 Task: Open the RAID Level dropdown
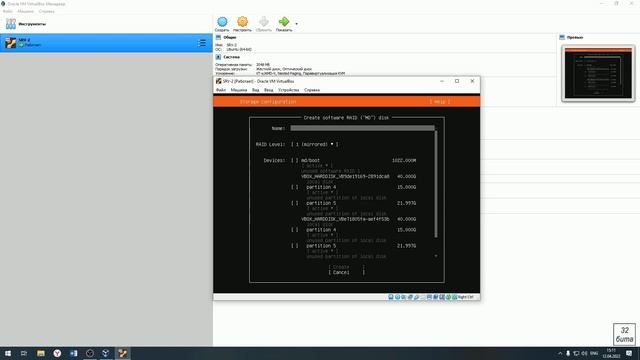point(315,144)
